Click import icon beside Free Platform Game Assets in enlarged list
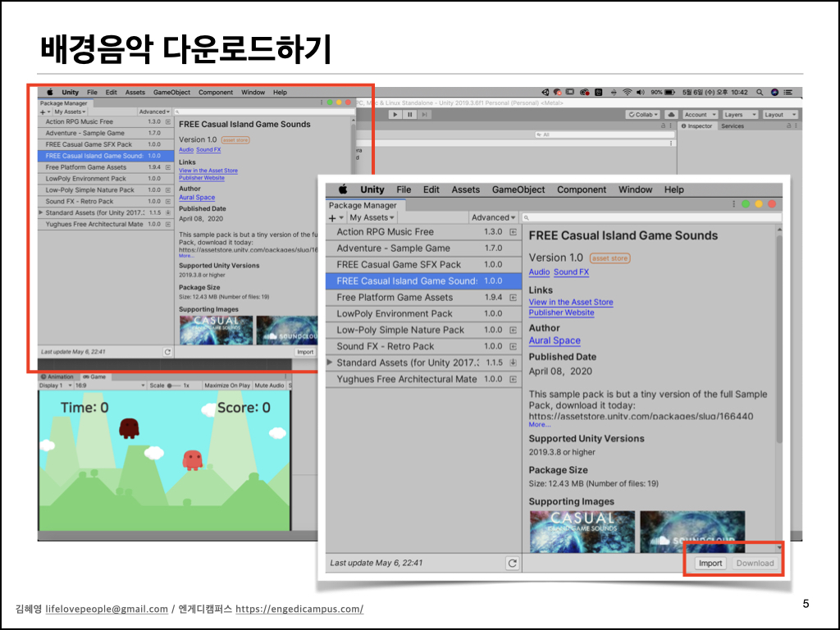 514,297
